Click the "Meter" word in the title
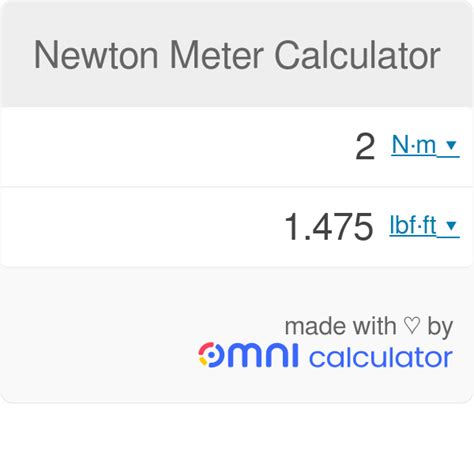The height and width of the screenshot is (459, 474). coord(217,55)
